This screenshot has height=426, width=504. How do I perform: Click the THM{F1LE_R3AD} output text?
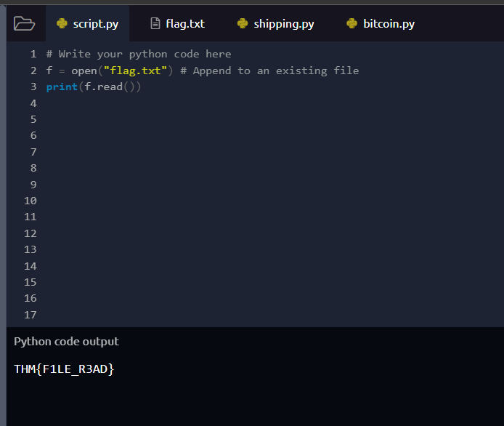pyautogui.click(x=64, y=369)
